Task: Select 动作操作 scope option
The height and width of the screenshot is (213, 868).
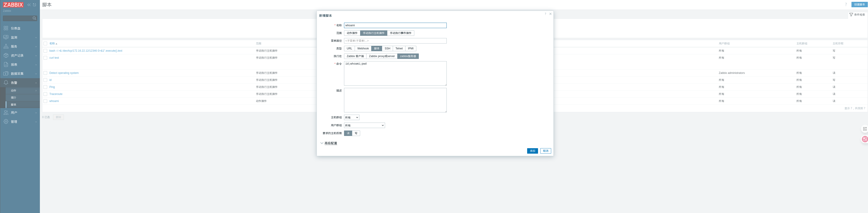Action: [352, 33]
